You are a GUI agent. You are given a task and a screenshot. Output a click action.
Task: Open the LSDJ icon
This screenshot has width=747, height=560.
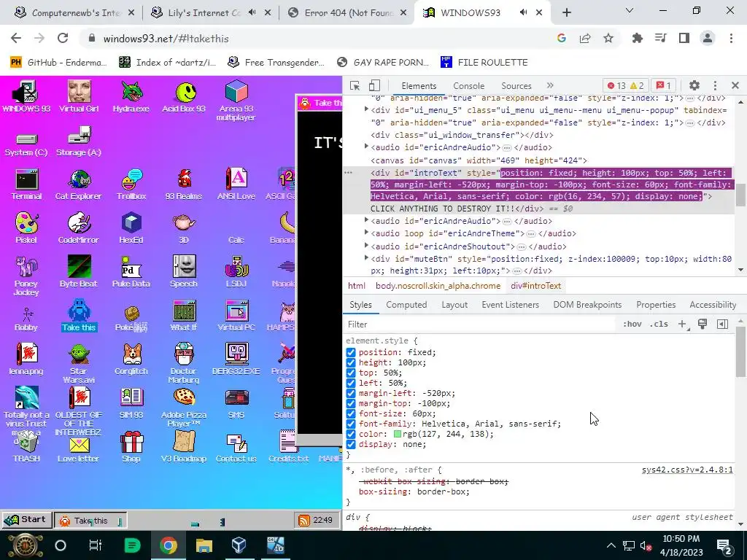pyautogui.click(x=236, y=272)
